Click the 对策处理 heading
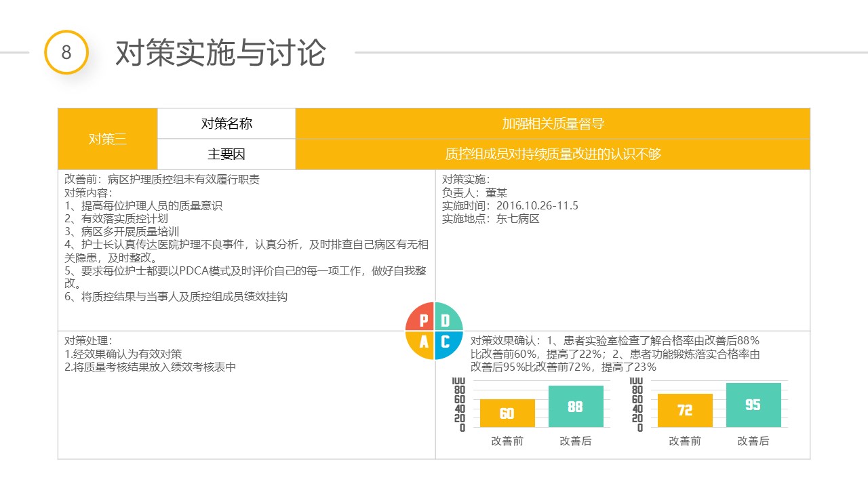The width and height of the screenshot is (868, 488). pos(89,341)
